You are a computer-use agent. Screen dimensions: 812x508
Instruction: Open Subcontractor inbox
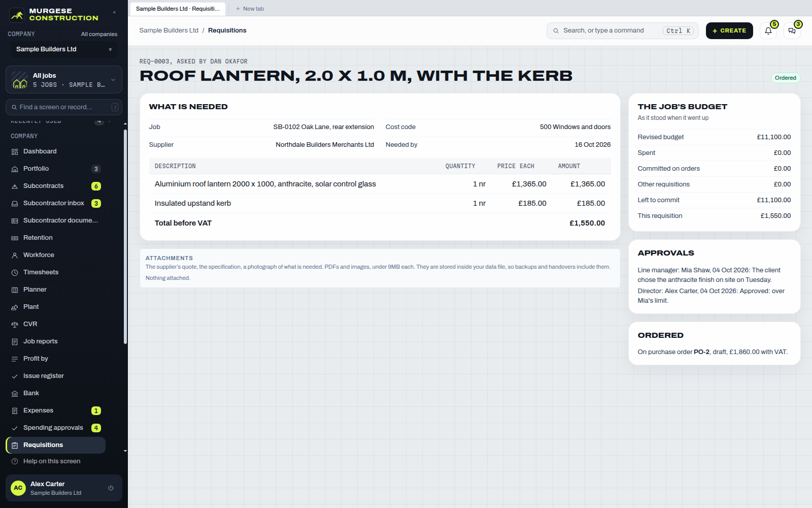coord(56,203)
